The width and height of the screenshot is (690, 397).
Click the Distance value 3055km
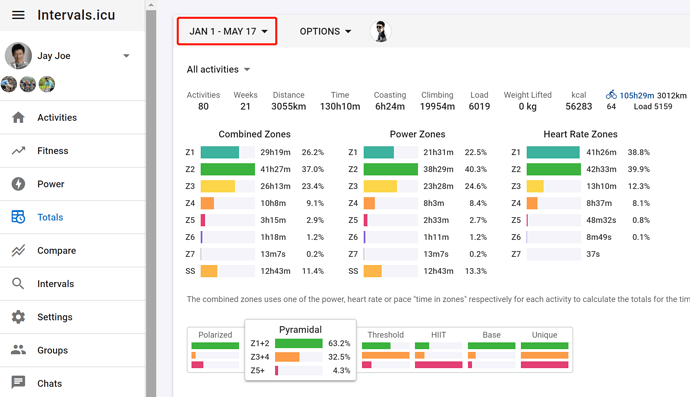(289, 107)
